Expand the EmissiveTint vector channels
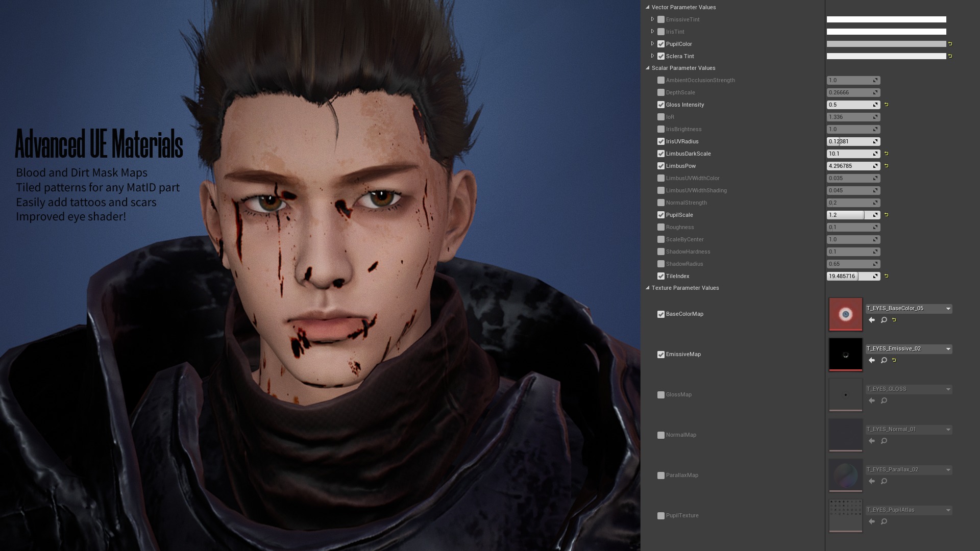 [652, 19]
